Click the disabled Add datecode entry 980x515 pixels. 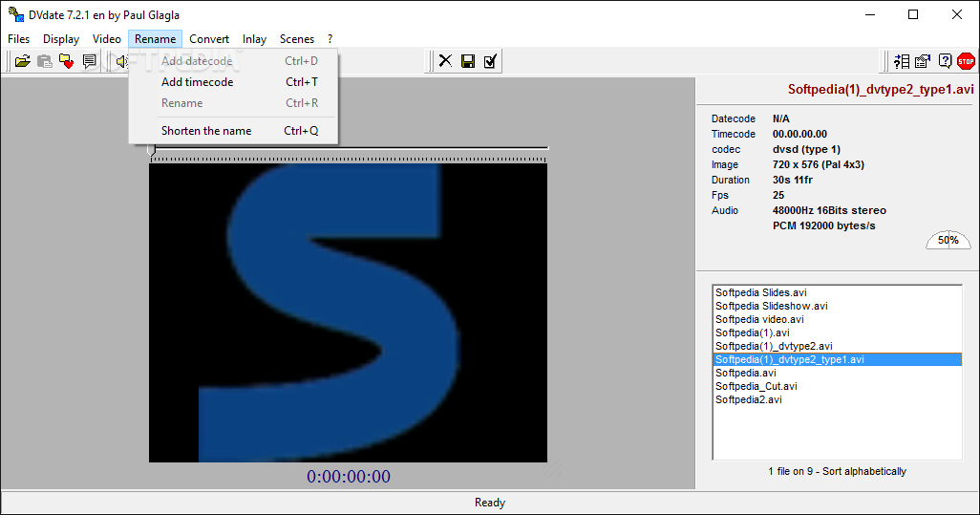pyautogui.click(x=233, y=60)
